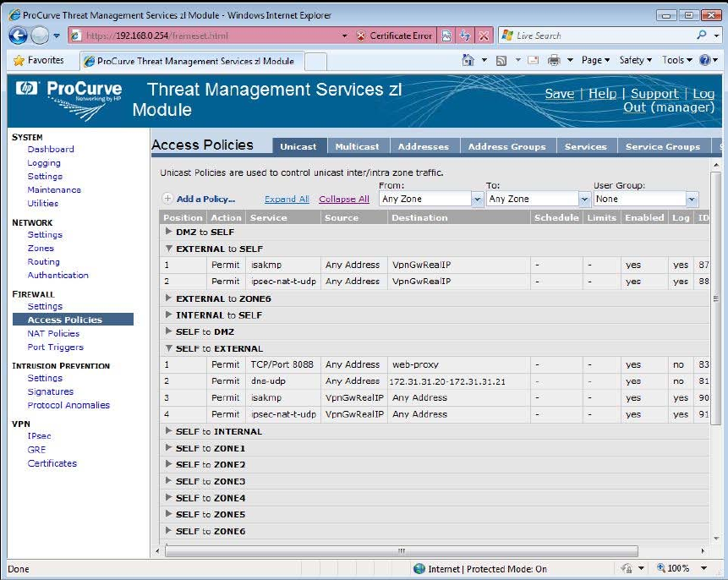Click the empty new tab button

[x=315, y=61]
